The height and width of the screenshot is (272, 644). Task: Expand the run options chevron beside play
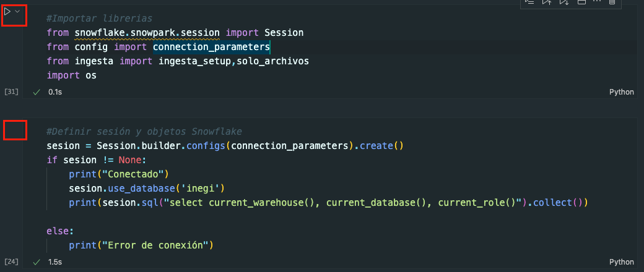(x=17, y=11)
